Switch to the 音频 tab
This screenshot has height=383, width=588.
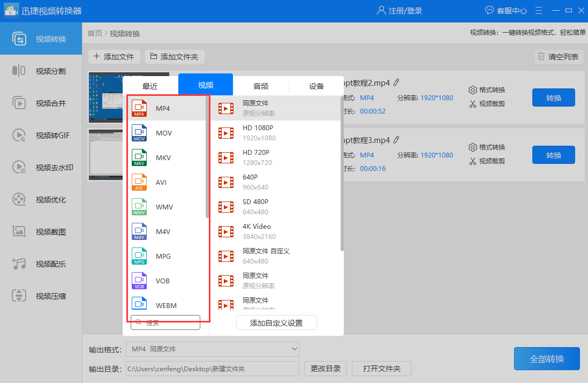(x=261, y=86)
